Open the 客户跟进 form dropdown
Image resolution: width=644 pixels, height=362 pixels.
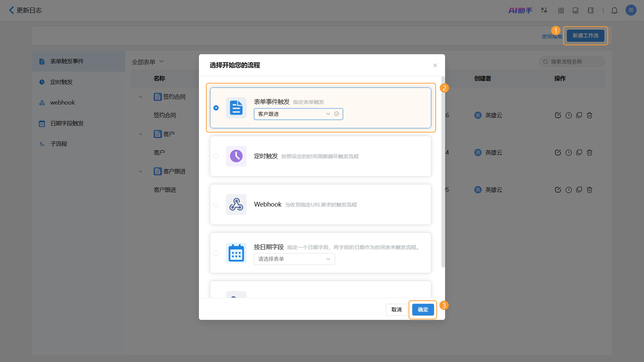pyautogui.click(x=298, y=114)
